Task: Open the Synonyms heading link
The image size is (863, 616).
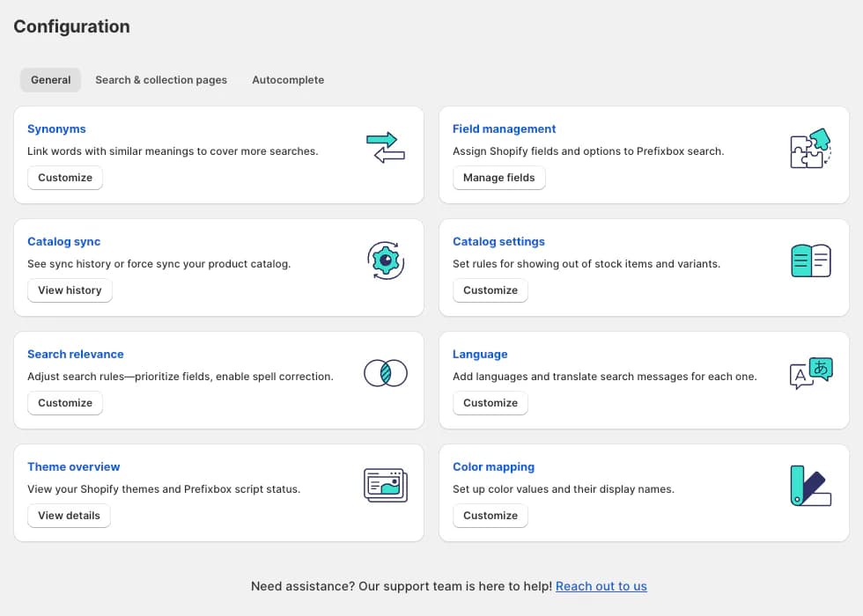Action: pos(56,128)
